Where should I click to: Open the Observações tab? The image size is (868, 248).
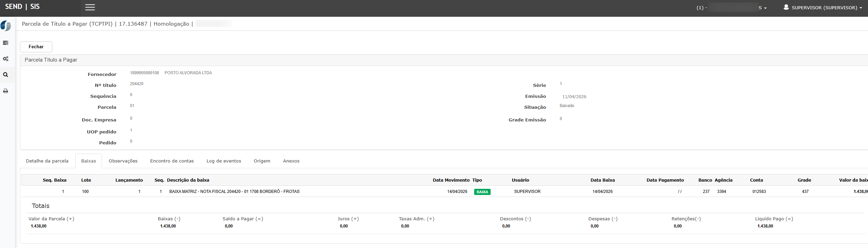[123, 161]
